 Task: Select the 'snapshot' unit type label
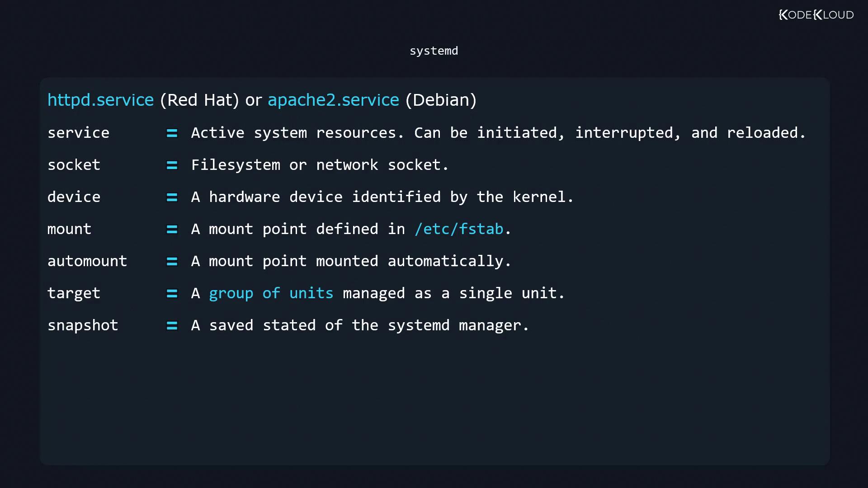[x=83, y=325]
